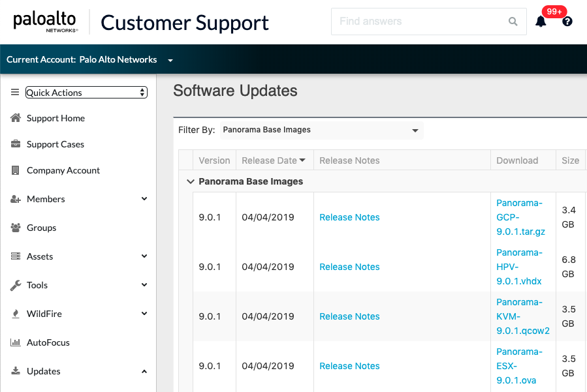
Task: Collapse the Panorama Base Images group
Action: [190, 181]
